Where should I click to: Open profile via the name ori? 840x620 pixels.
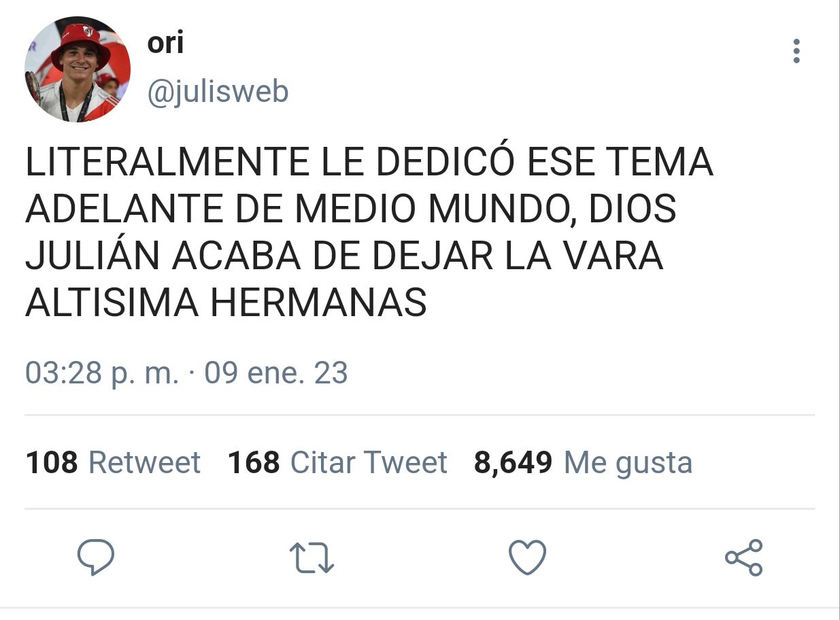tap(165, 43)
